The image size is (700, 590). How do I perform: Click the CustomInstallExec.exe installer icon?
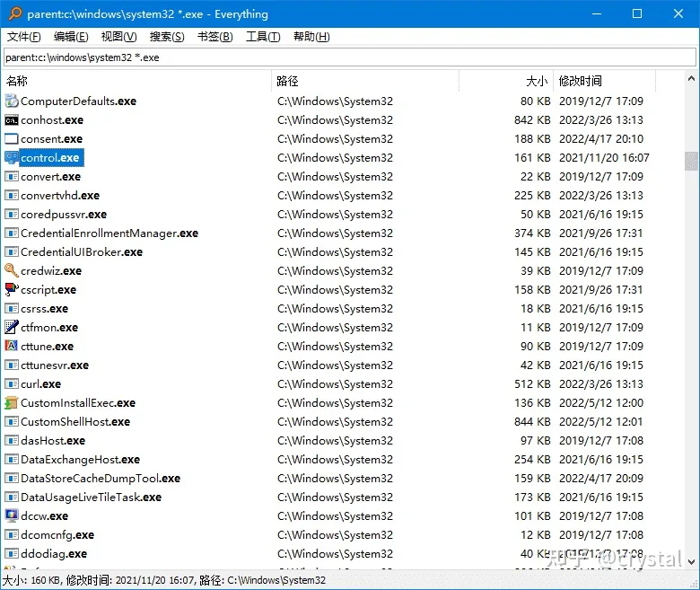(x=12, y=403)
